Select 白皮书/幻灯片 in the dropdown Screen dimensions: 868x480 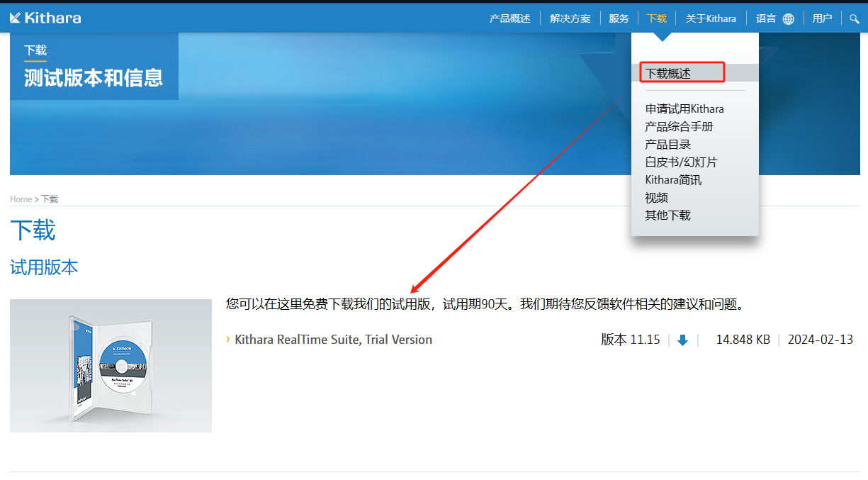point(681,162)
